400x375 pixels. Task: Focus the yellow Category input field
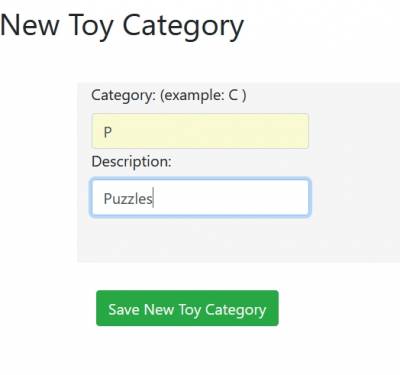tap(200, 131)
